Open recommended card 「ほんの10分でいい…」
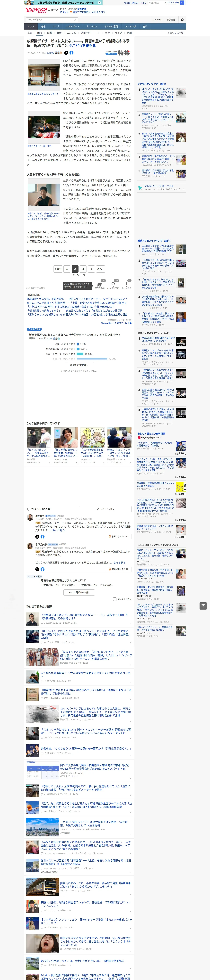Image resolution: width=210 pixels, height=980 pixels. [x=39, y=445]
